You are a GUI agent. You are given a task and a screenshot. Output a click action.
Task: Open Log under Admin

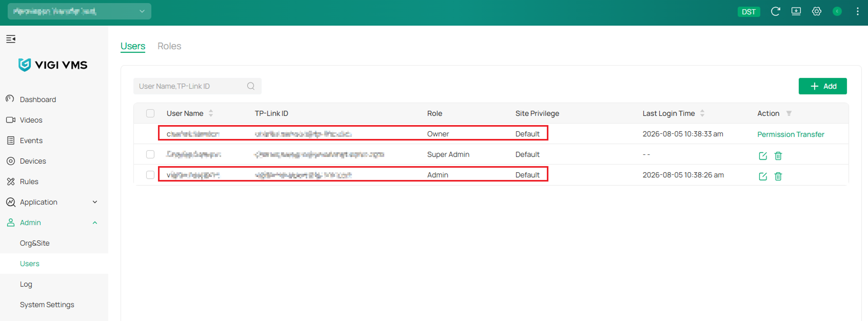click(x=26, y=284)
